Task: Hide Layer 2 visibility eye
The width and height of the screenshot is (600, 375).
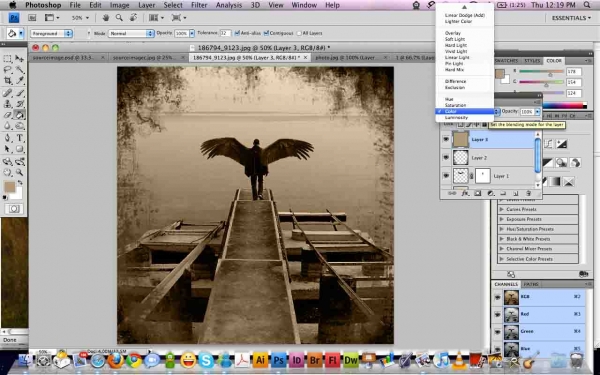Action: click(446, 157)
